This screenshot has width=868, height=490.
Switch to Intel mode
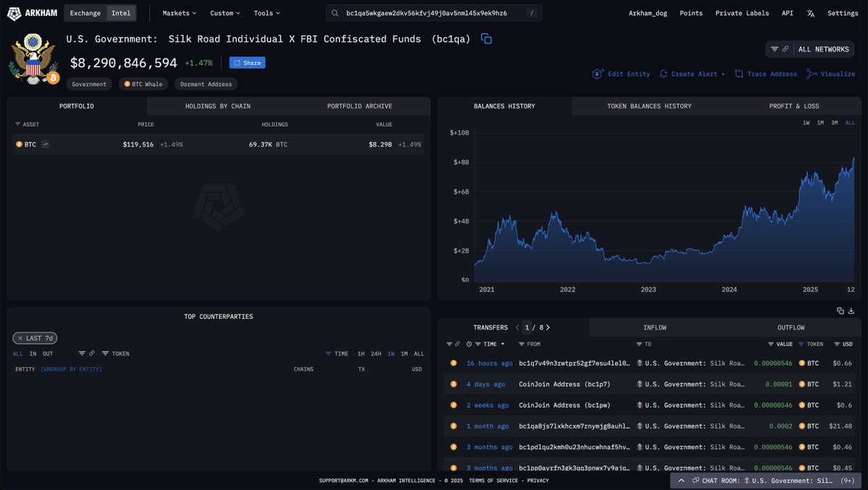[121, 13]
